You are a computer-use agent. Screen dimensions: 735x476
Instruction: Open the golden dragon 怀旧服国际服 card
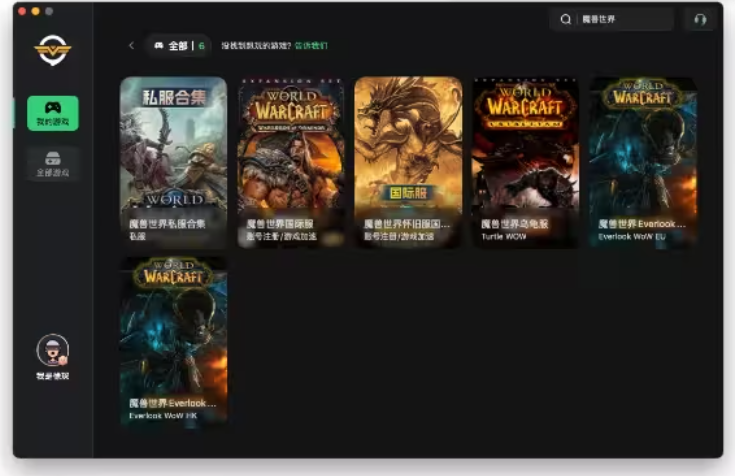coord(408,162)
